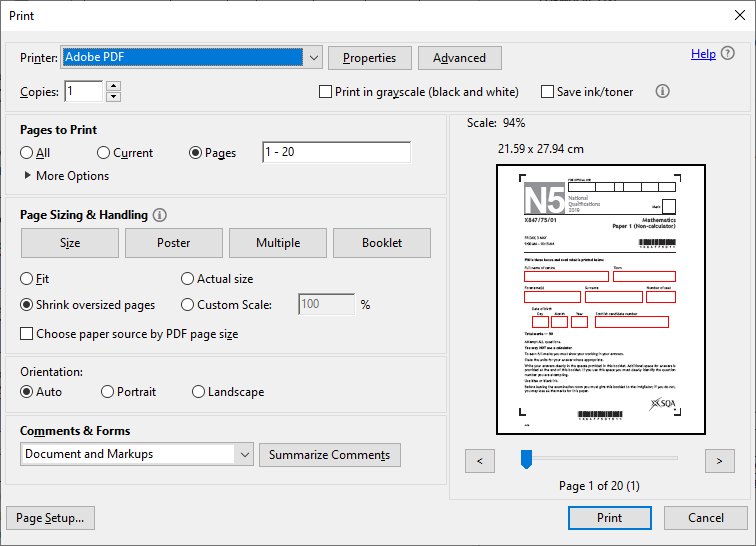Click the Pages range input field
This screenshot has height=546, width=756.
coord(336,153)
